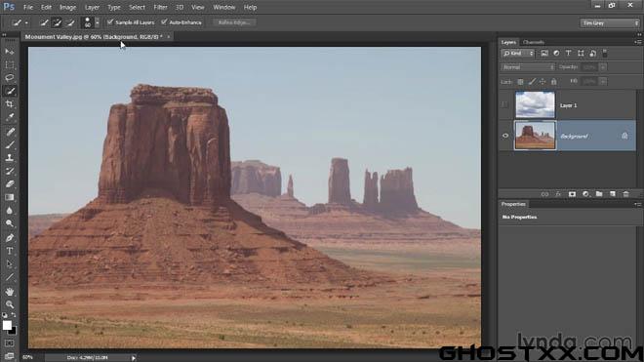Select the Eyedropper tool
644x362 pixels.
coord(10,117)
